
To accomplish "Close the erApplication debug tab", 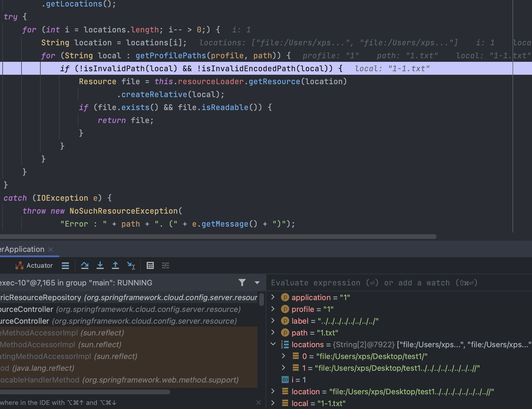I will [x=51, y=250].
